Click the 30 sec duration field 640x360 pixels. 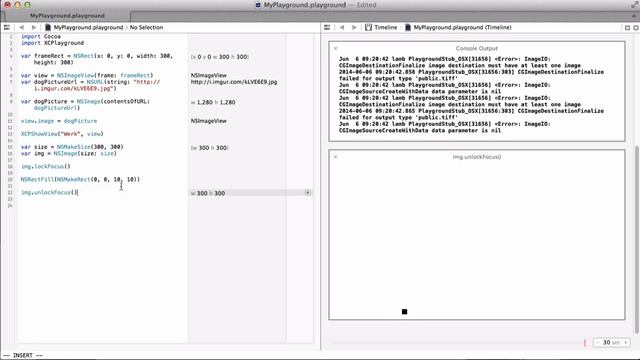coord(611,342)
